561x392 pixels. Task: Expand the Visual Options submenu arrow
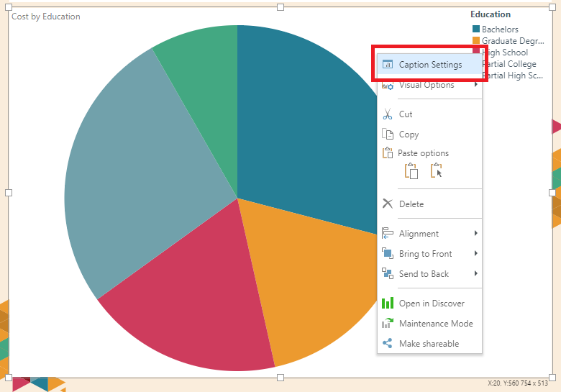tap(476, 85)
